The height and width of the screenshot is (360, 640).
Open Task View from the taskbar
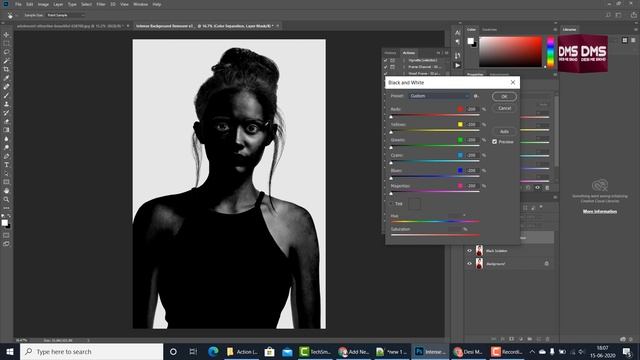pyautogui.click(x=193, y=351)
